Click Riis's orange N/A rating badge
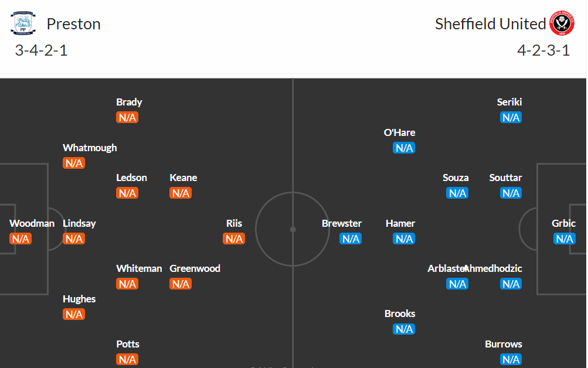This screenshot has height=368, width=588. (234, 238)
